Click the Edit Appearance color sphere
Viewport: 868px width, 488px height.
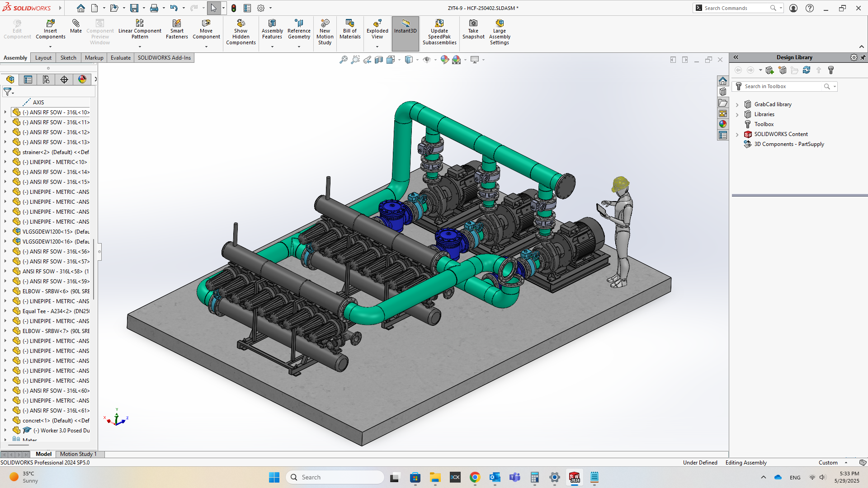click(445, 60)
